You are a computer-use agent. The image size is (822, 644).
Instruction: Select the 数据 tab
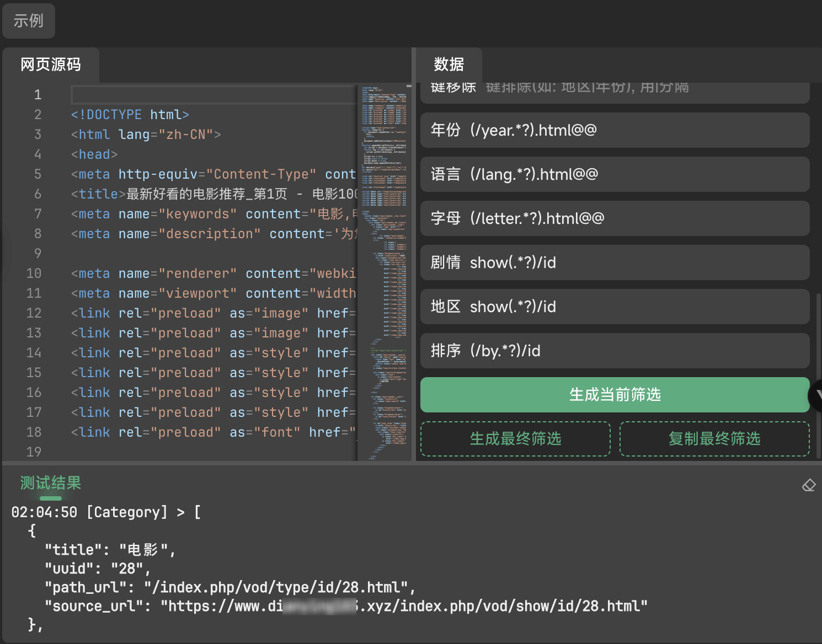pyautogui.click(x=449, y=65)
